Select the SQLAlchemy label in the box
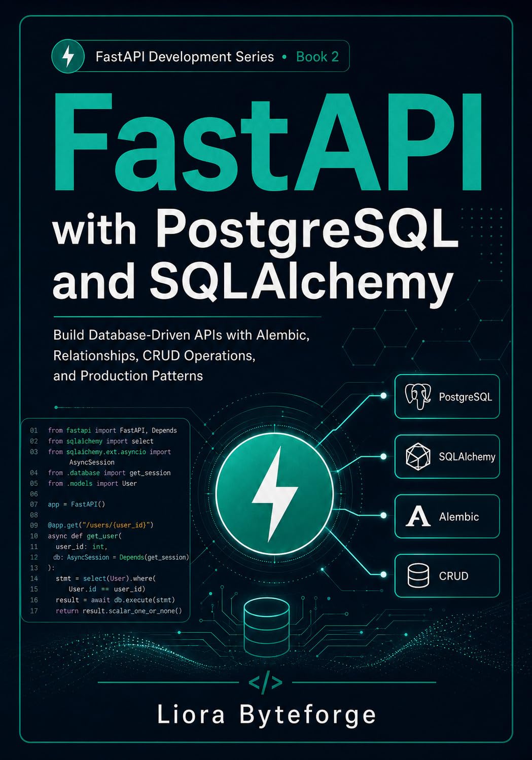Image resolution: width=532 pixels, height=760 pixels. 467,457
